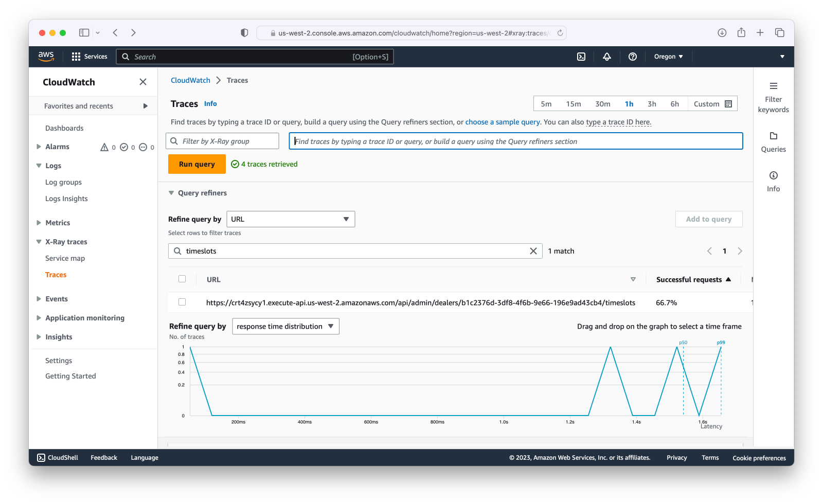The image size is (823, 504).
Task: Go back in browser history
Action: pyautogui.click(x=115, y=32)
